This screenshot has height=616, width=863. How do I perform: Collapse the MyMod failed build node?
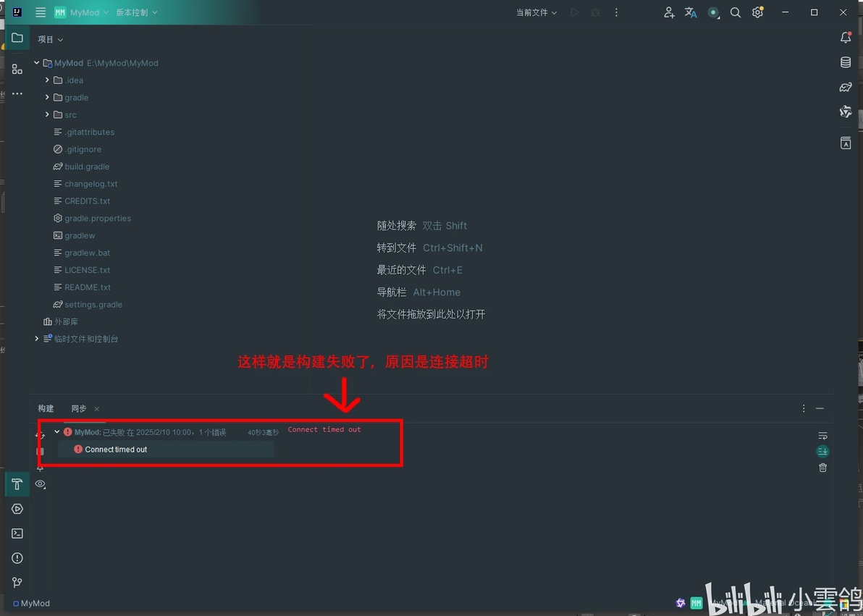click(56, 432)
